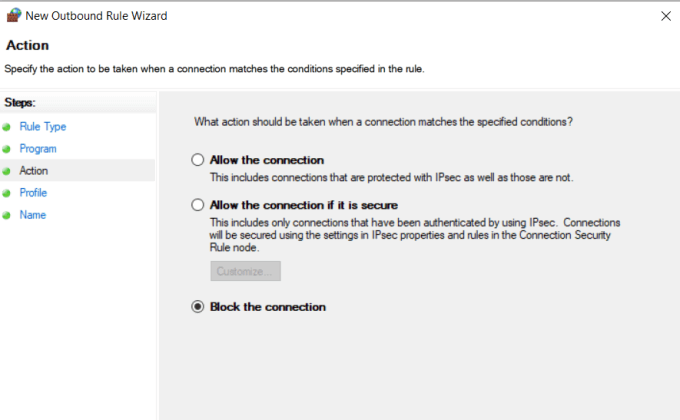Viewport: 680px width, 420px height.
Task: Click the green bullet beside Rule Type
Action: (x=7, y=127)
